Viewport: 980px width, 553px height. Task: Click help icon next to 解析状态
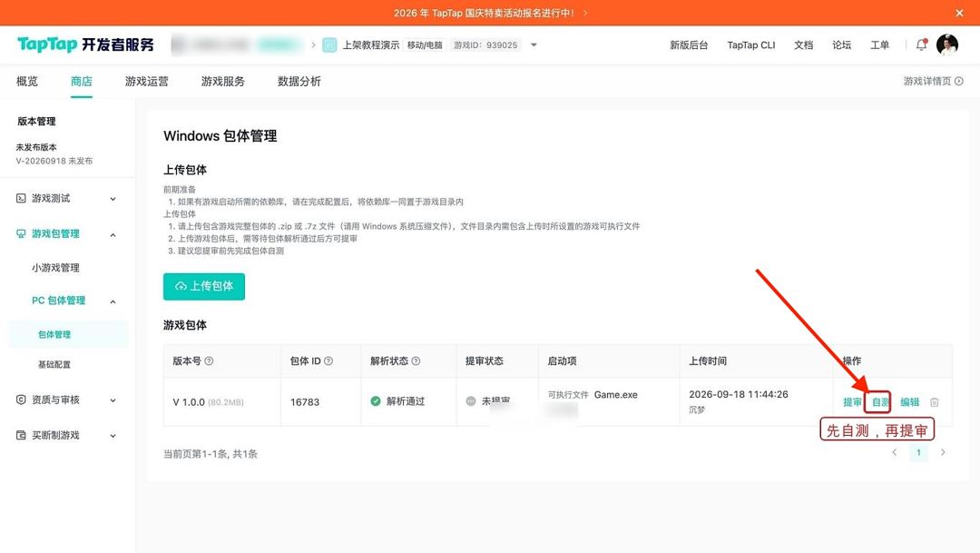pos(416,361)
